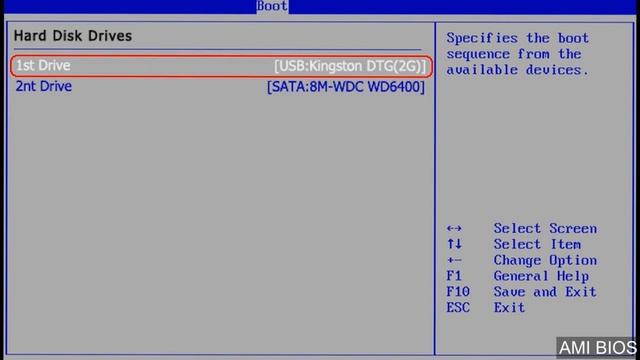Click the F10 key label
Viewport: 640px width, 360px height.
[x=458, y=291]
